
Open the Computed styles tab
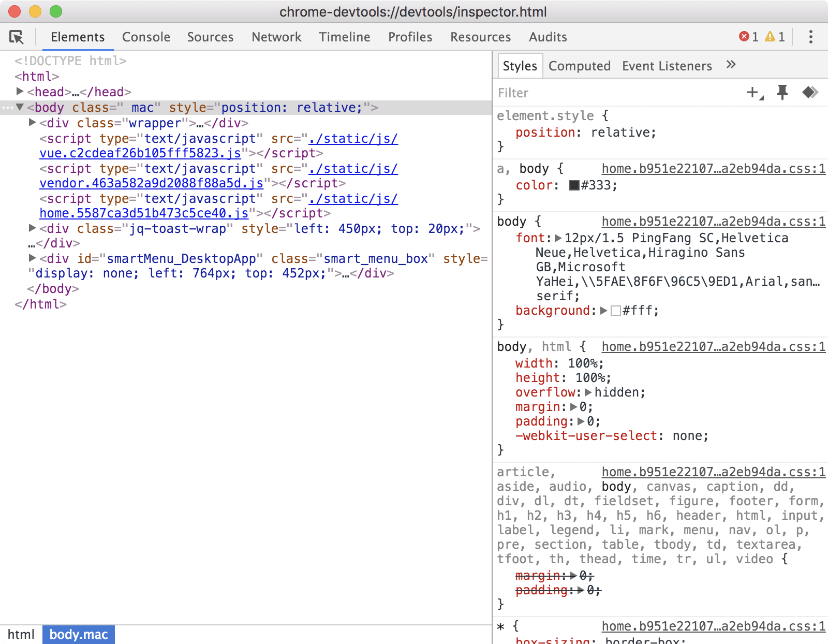(579, 66)
